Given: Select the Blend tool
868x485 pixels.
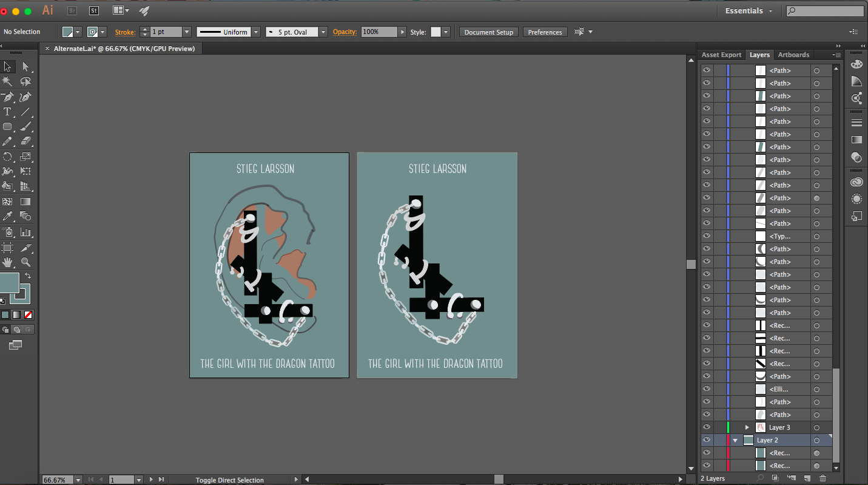Looking at the screenshot, I should (x=25, y=216).
